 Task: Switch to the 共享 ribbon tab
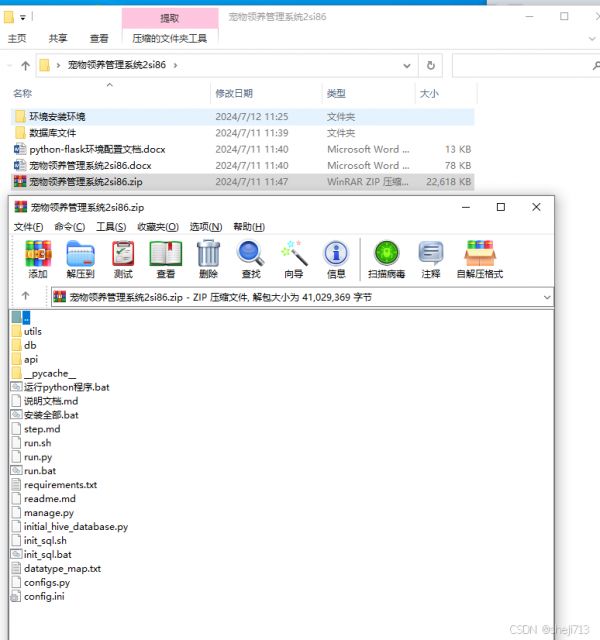58,39
